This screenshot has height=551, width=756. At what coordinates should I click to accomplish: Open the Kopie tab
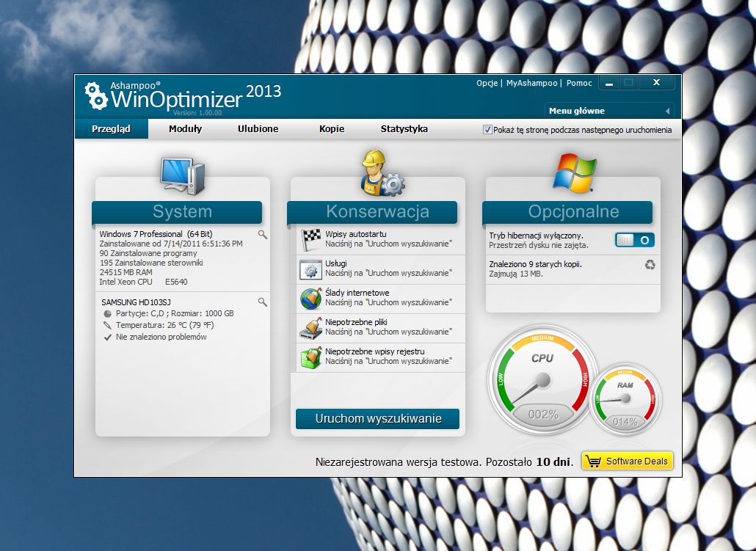click(x=332, y=128)
